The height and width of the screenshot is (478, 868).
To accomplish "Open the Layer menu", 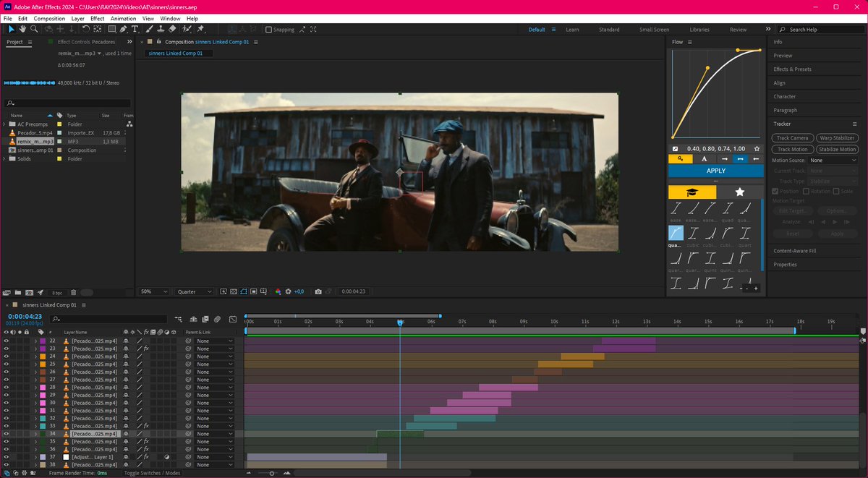I will (77, 18).
